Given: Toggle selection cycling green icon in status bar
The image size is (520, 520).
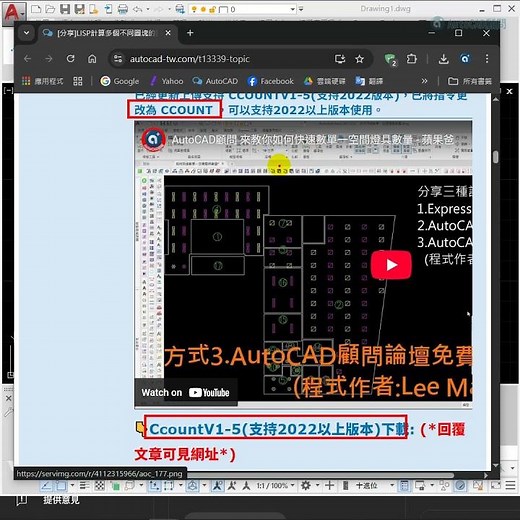Looking at the screenshot, I should tap(115, 486).
